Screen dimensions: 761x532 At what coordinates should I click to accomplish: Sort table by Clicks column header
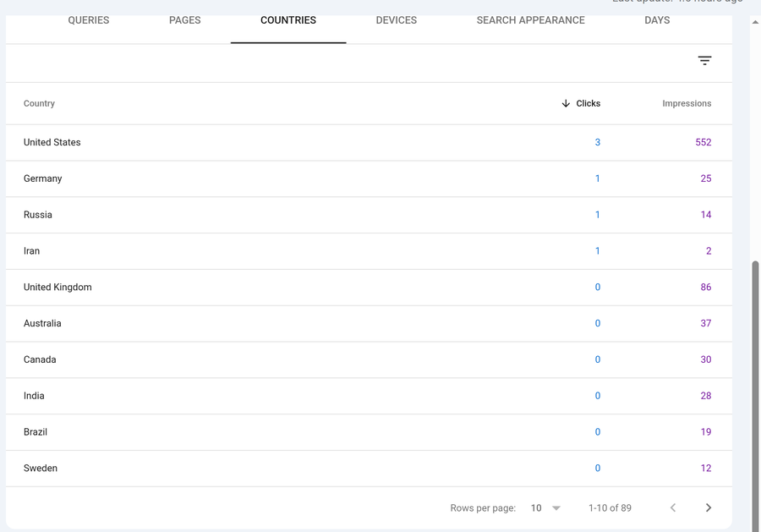coord(589,103)
